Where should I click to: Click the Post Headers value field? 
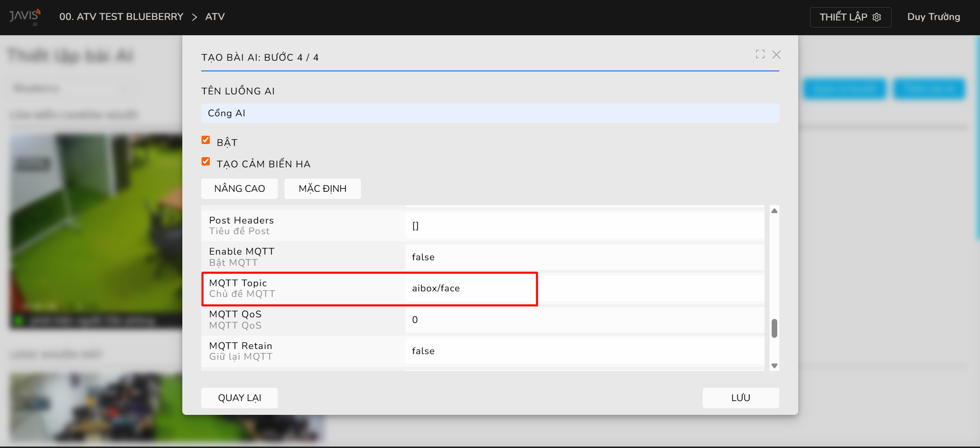[x=584, y=226]
